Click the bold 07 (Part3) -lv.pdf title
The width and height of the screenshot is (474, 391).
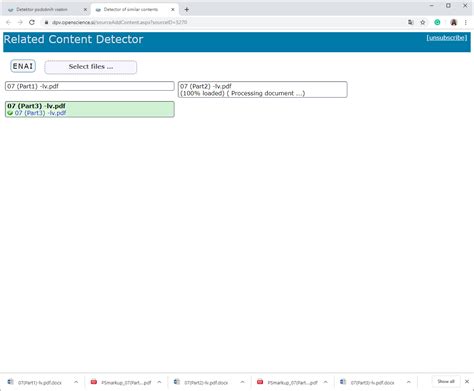coord(36,106)
